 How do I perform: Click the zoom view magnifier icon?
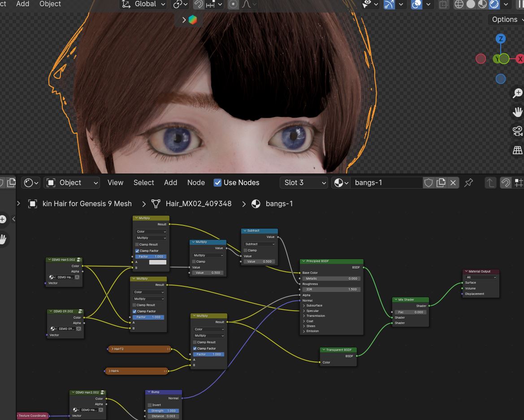pos(517,93)
